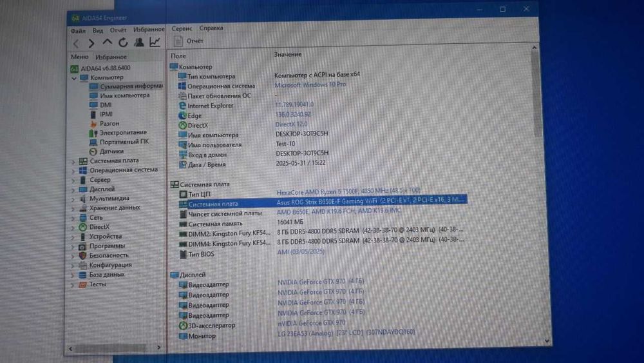Click the Тип ЦП processor icon
The image size is (644, 363).
[x=183, y=194]
